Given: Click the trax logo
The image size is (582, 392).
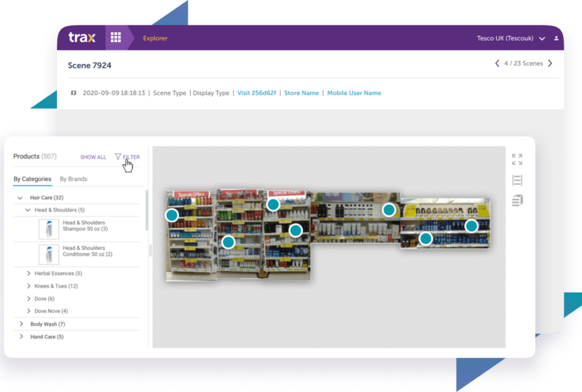Looking at the screenshot, I should (x=82, y=37).
